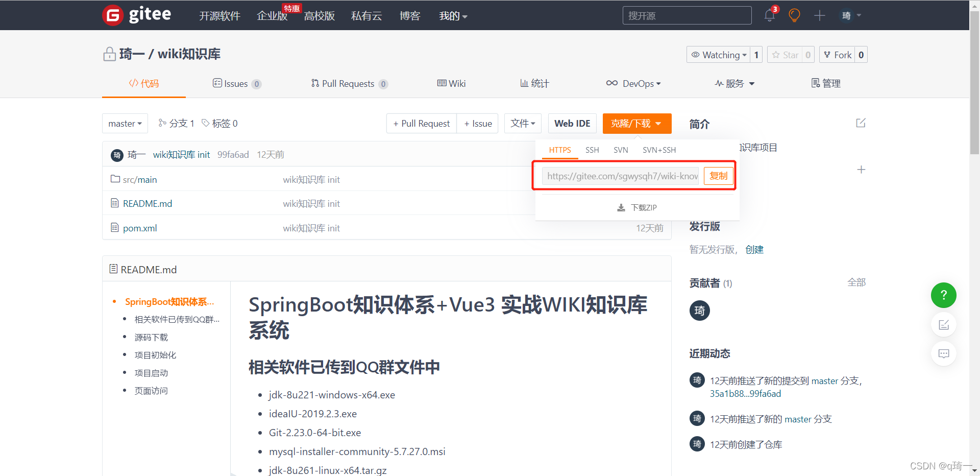Toggle the 克隆/下载 dropdown

[636, 124]
